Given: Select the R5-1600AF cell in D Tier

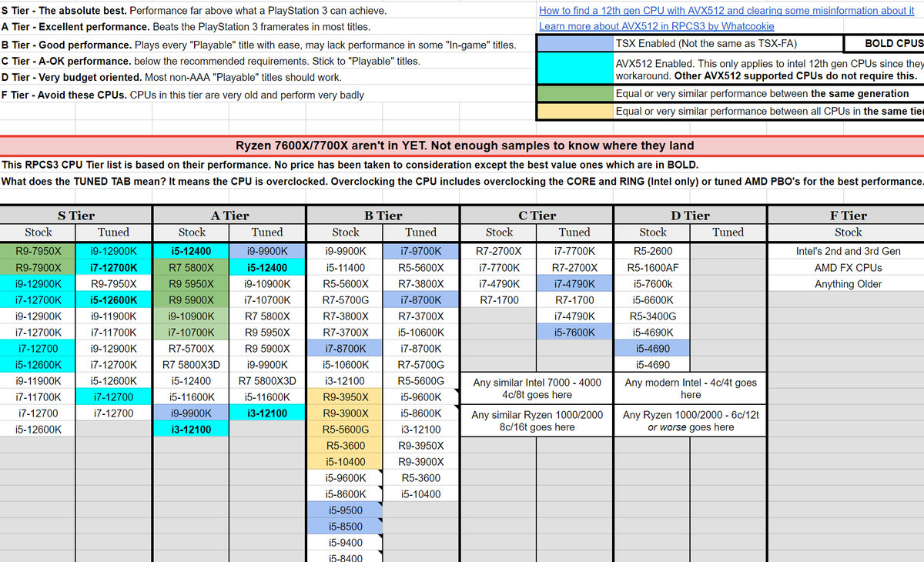Looking at the screenshot, I should pyautogui.click(x=653, y=268).
